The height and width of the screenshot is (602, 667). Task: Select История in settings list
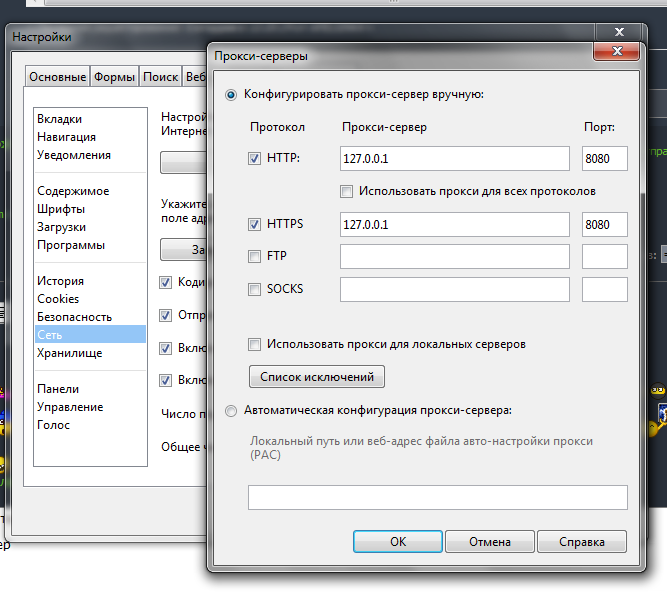[x=90, y=281]
